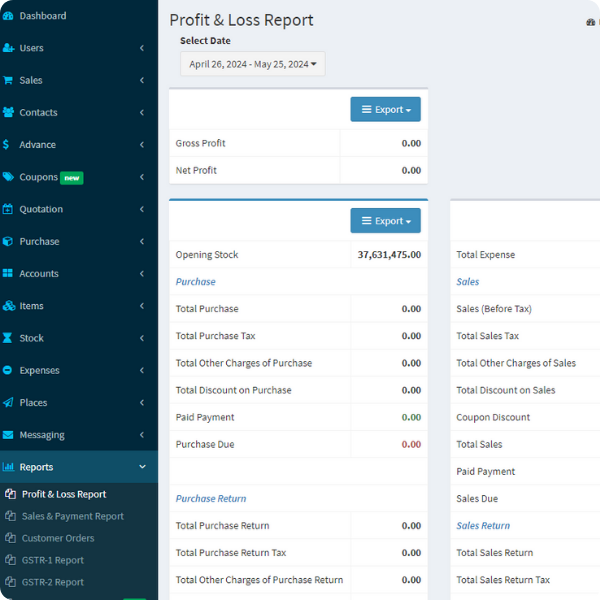Open the GSTR-1 Report page

[52, 560]
